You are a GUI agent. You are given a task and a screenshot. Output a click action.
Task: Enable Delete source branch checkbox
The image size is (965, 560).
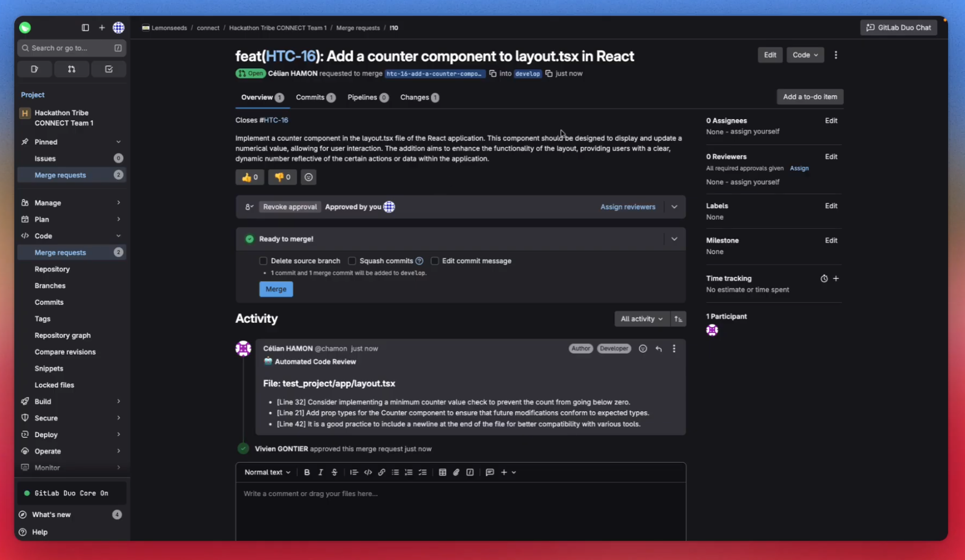click(263, 261)
